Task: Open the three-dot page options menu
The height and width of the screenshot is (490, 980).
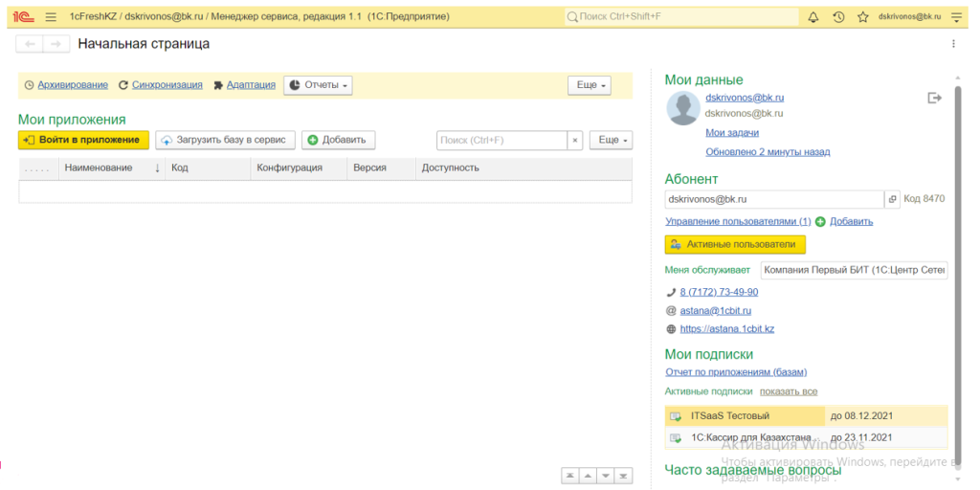Action: coord(953,44)
